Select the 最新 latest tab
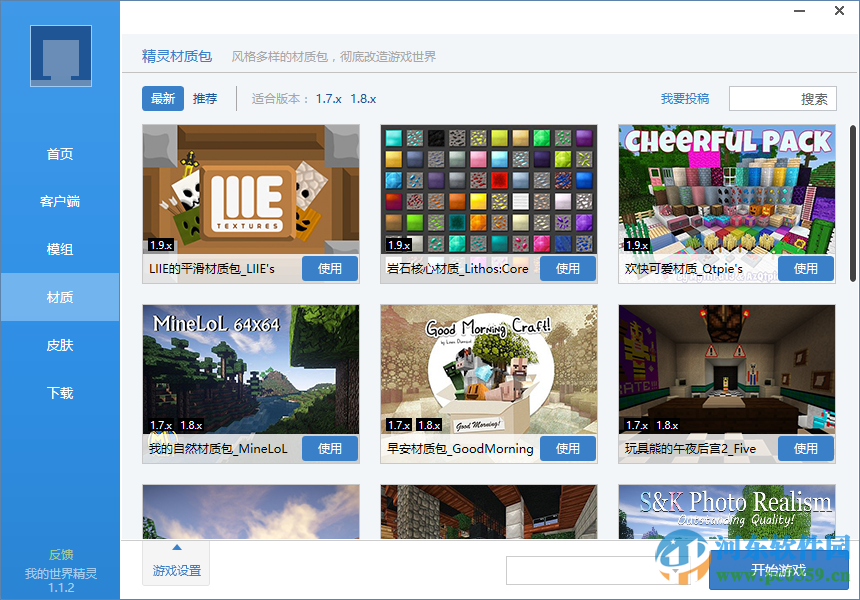This screenshot has height=600, width=860. [163, 98]
